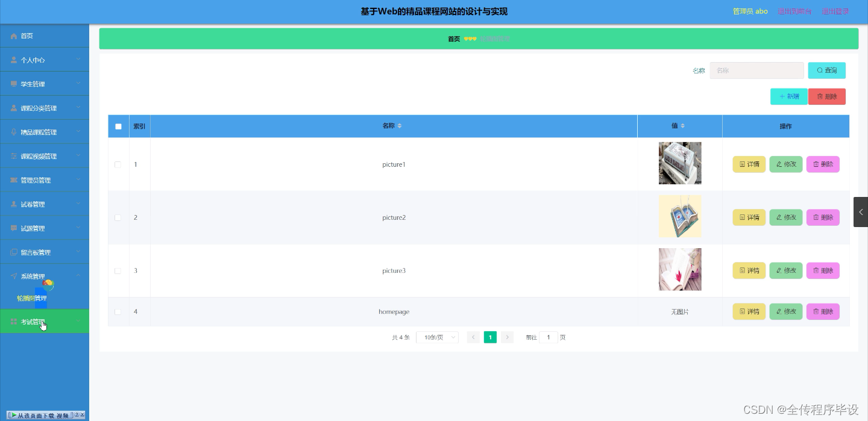Go to next page in pagination
Screen dimensions: 868x421
pyautogui.click(x=507, y=337)
